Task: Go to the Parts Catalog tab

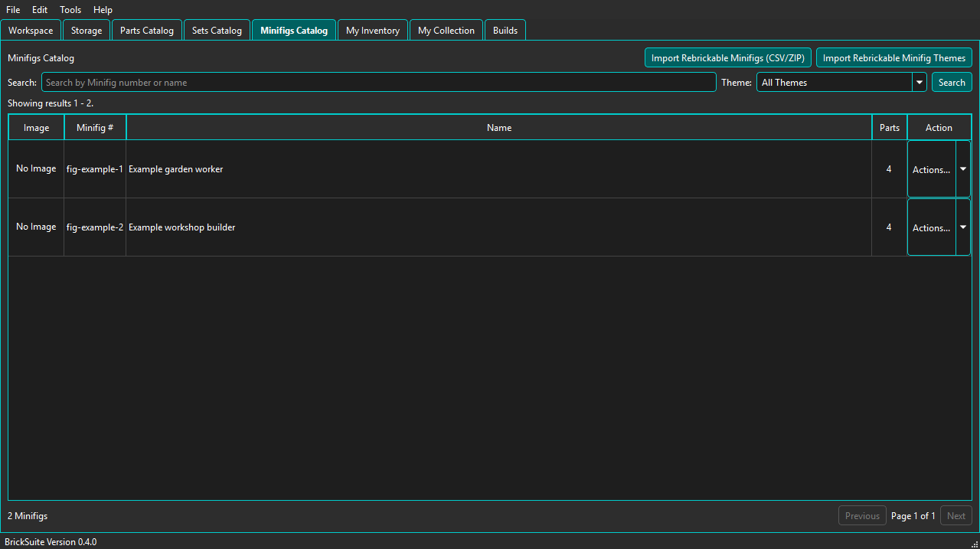Action: [x=147, y=31]
